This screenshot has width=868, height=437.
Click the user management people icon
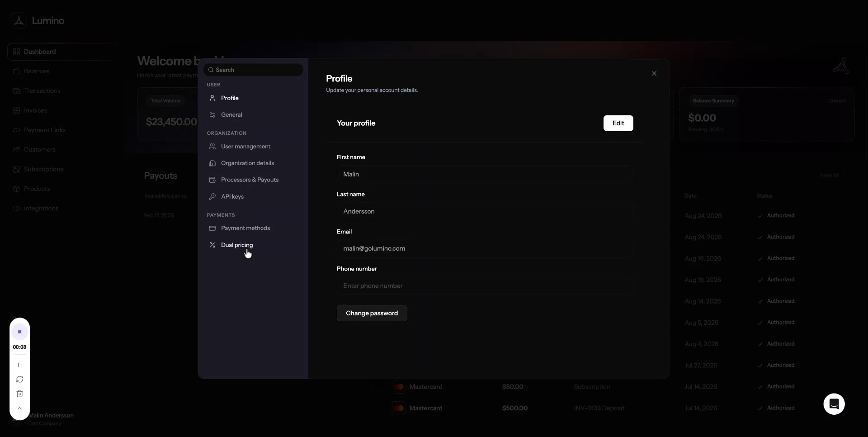pyautogui.click(x=212, y=147)
